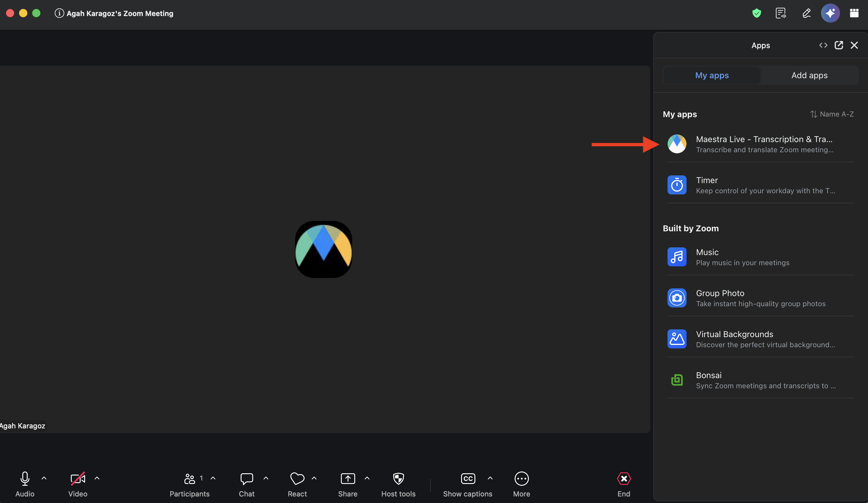The width and height of the screenshot is (868, 503).
Task: Open the Bonsai app
Action: pyautogui.click(x=761, y=380)
